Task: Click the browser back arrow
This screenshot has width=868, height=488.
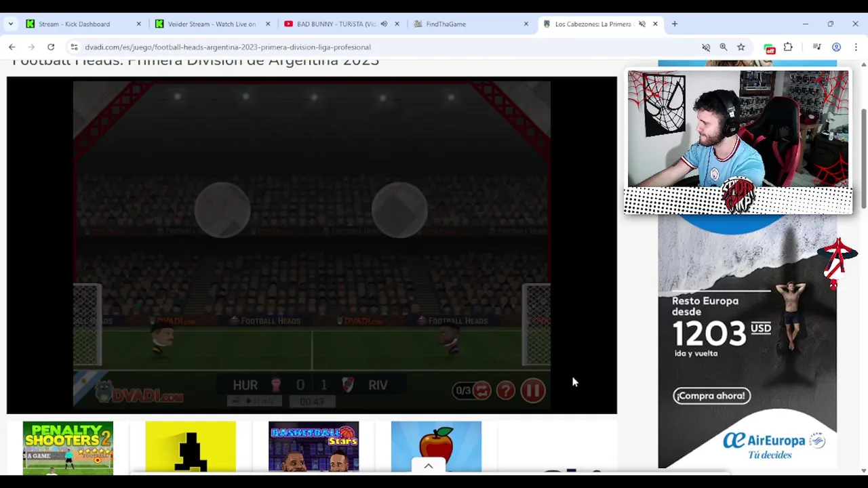Action: coord(12,47)
